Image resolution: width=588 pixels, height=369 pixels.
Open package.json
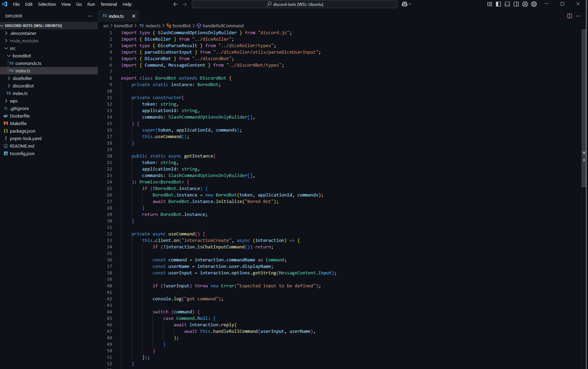49,131
